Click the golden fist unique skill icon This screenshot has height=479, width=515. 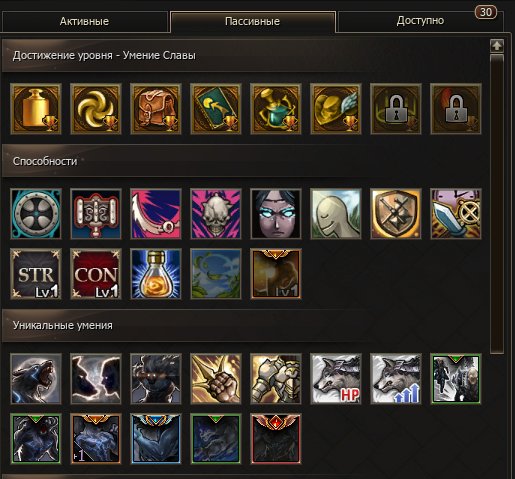(x=216, y=379)
